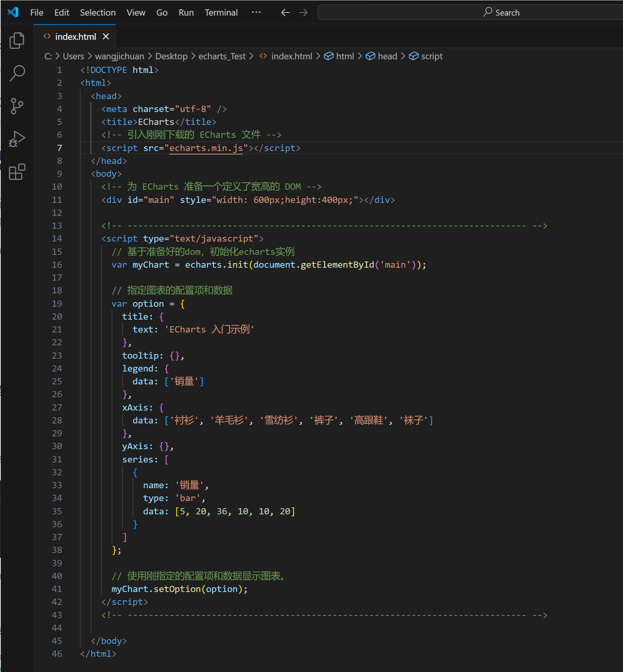The width and height of the screenshot is (623, 672).
Task: Click the head symbol icon in breadcrumb
Action: [371, 56]
